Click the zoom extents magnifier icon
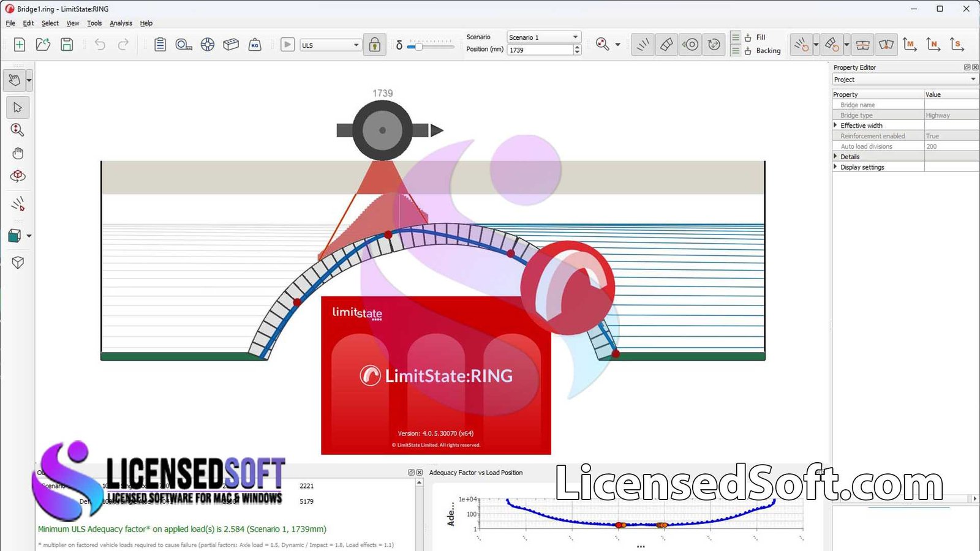 603,45
